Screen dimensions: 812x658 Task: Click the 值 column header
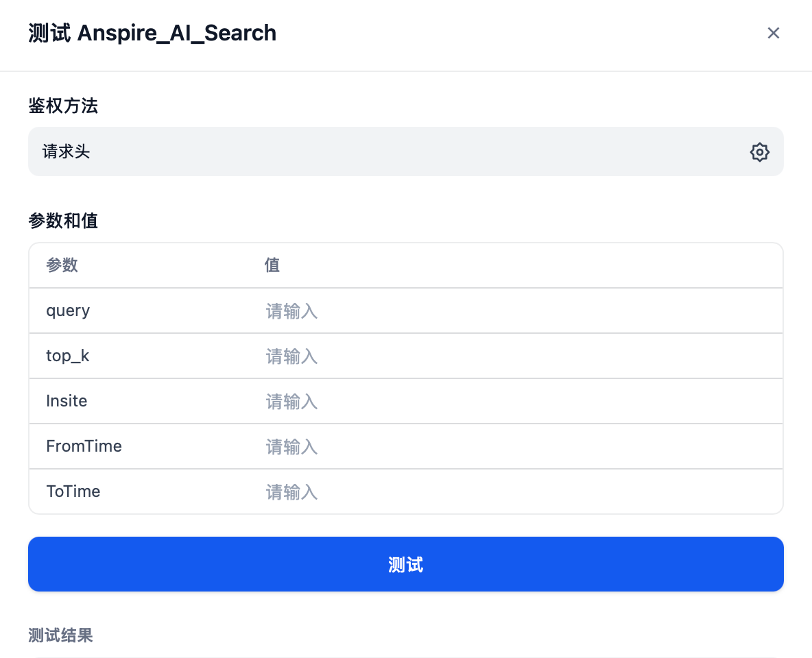(x=272, y=265)
